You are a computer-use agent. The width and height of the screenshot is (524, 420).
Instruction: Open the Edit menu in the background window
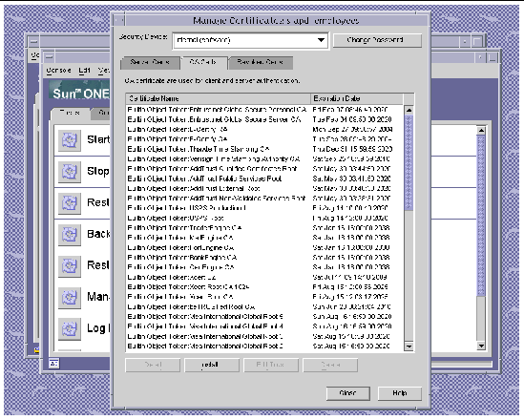tap(84, 71)
